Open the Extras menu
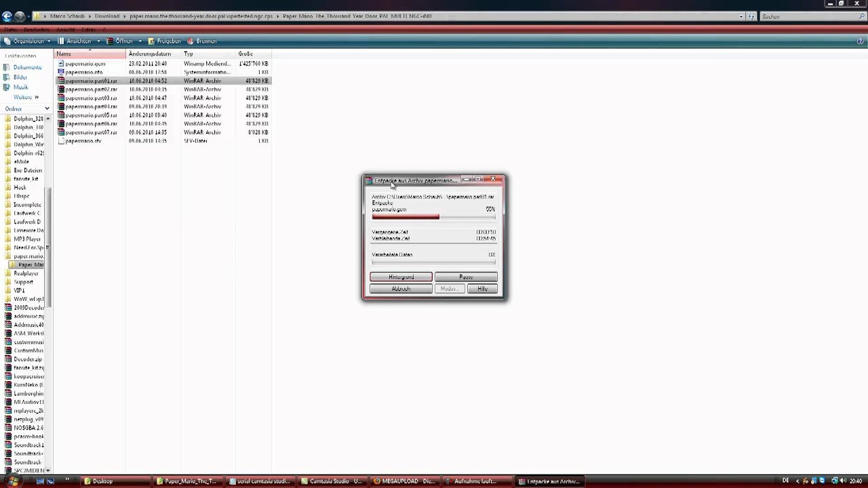This screenshot has width=868, height=488. click(88, 30)
